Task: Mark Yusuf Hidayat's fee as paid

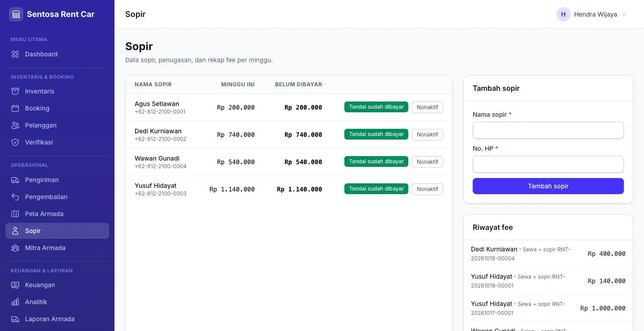Action: (x=376, y=189)
